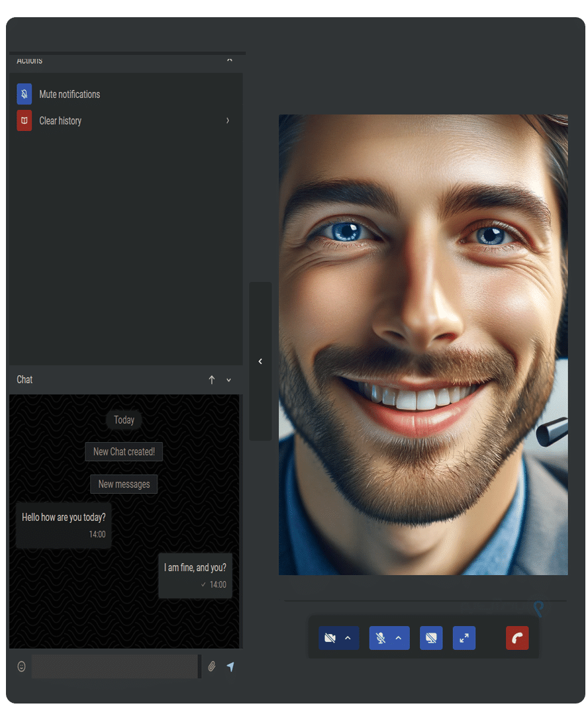The image size is (588, 728).
Task: Open camera options with arrow beside camera
Action: pyautogui.click(x=348, y=638)
